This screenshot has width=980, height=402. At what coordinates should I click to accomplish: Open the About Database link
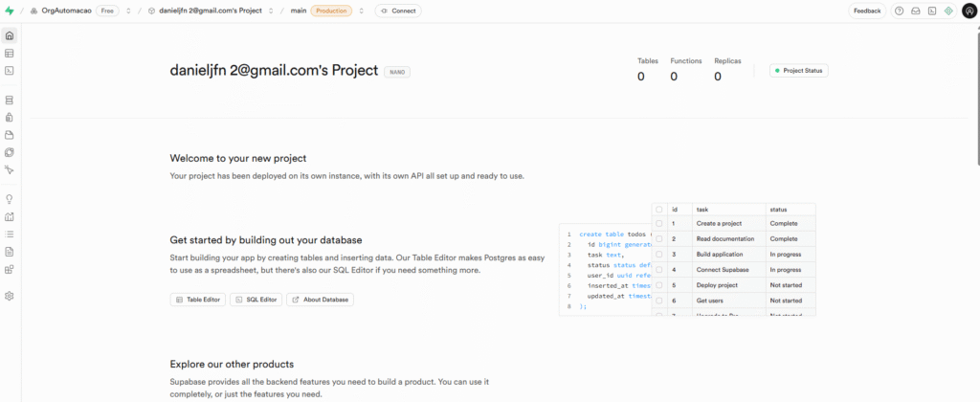point(320,300)
